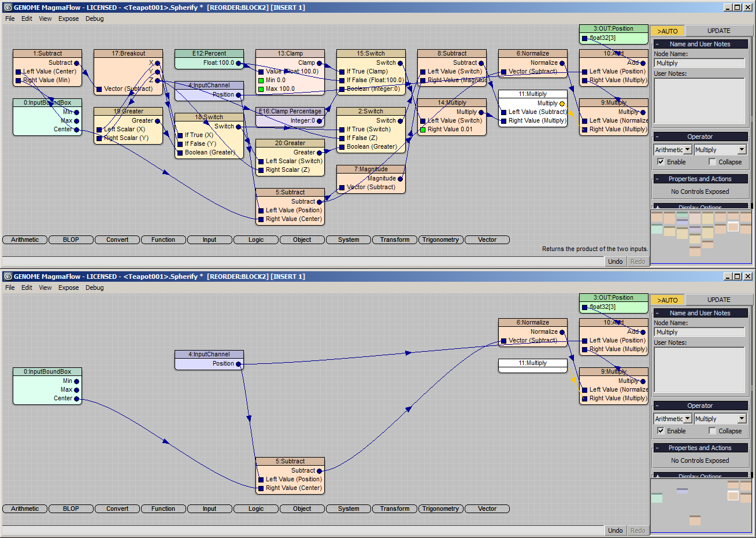Click Node Name field in top window
This screenshot has height=538, width=756.
click(x=700, y=63)
